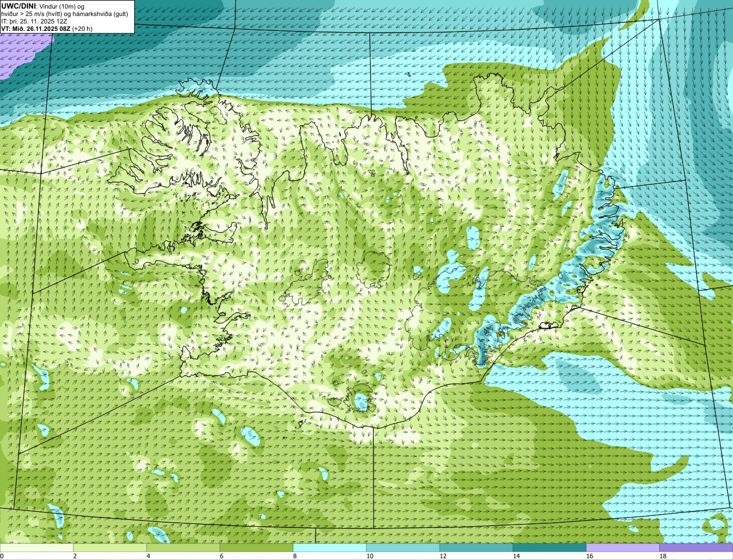Click the 10–12 light teal legend swatch

(403, 547)
